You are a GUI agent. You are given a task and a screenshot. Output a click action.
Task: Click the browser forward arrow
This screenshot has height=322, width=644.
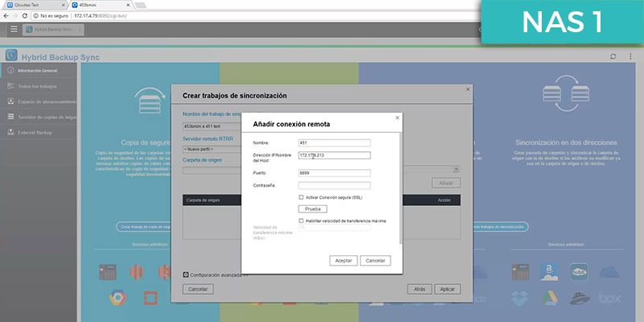tap(14, 15)
